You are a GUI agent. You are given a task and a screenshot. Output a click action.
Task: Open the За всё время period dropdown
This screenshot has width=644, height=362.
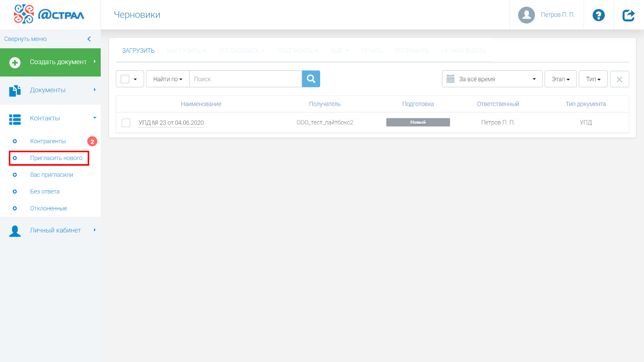pyautogui.click(x=492, y=79)
